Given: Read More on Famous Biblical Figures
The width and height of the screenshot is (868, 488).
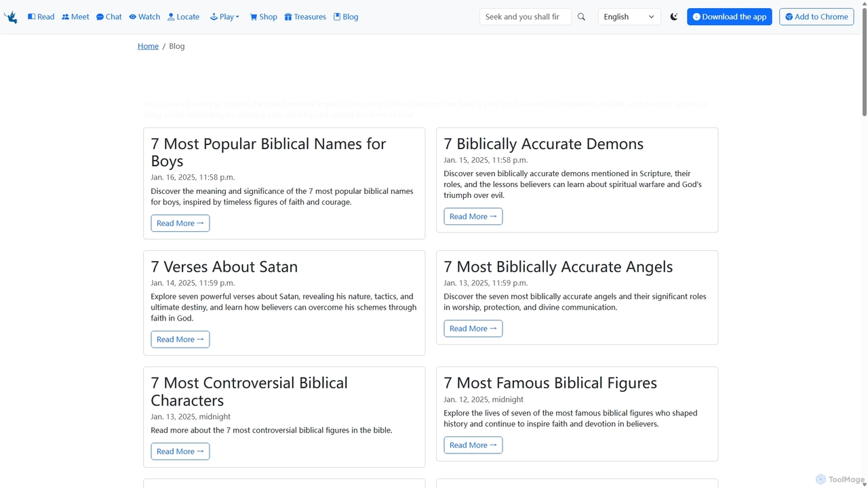Looking at the screenshot, I should click(473, 445).
